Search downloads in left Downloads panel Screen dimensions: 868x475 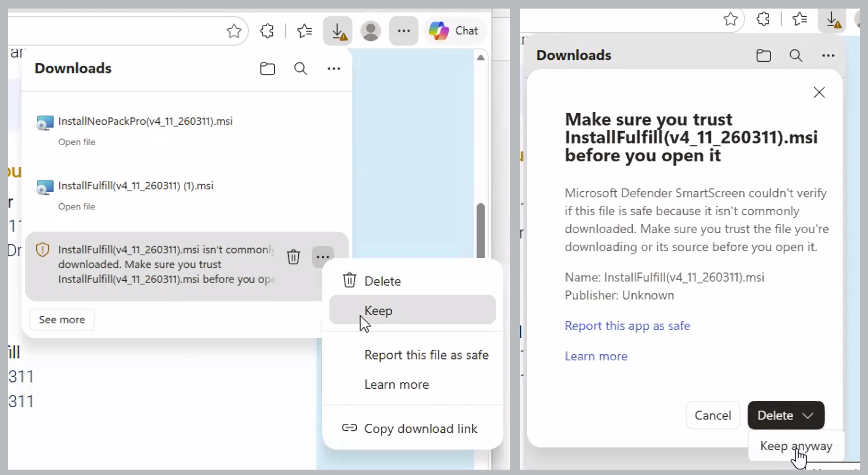point(300,69)
